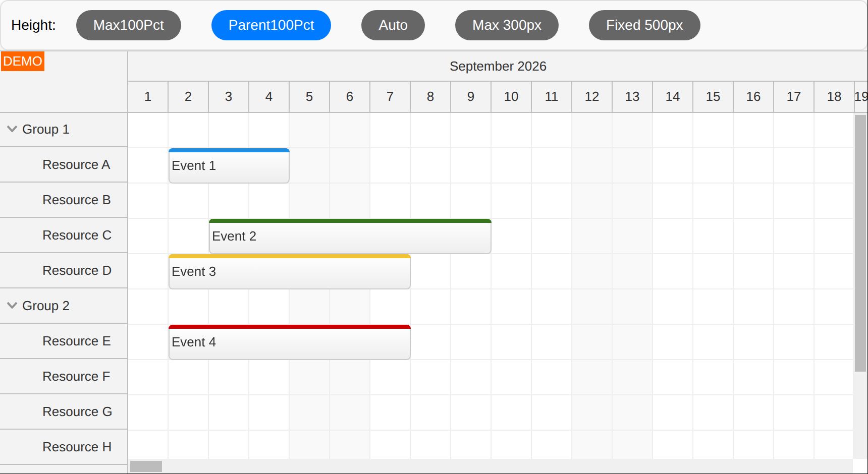
Task: Click the orange DEMO badge
Action: tap(23, 61)
